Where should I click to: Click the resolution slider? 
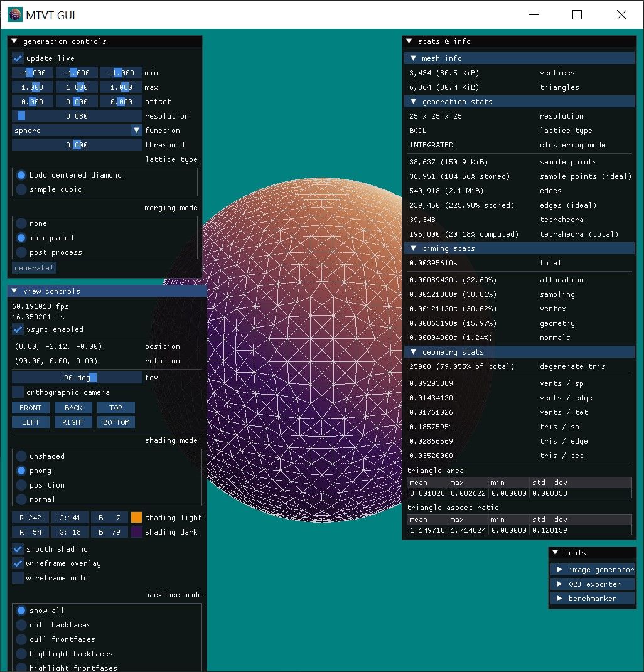click(77, 116)
